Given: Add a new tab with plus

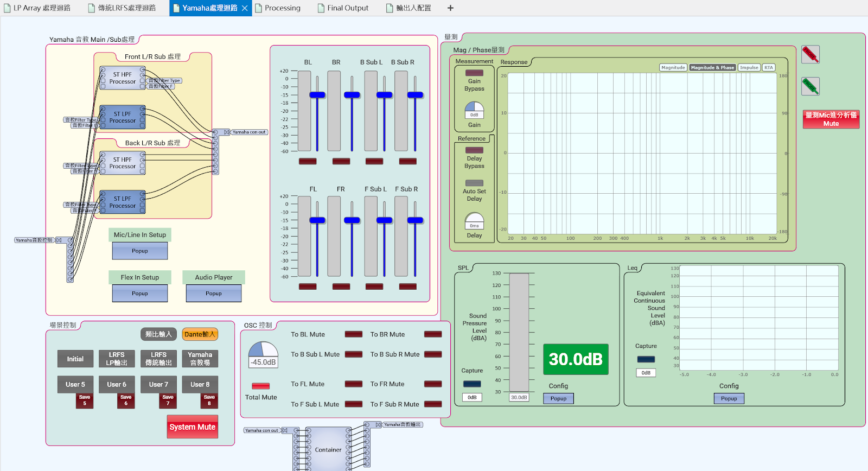Looking at the screenshot, I should click(450, 8).
